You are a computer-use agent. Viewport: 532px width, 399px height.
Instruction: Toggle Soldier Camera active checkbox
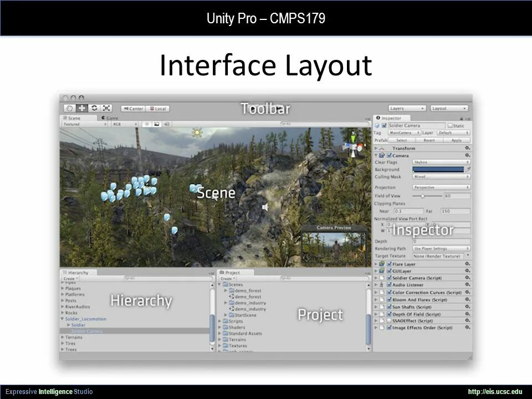point(384,126)
